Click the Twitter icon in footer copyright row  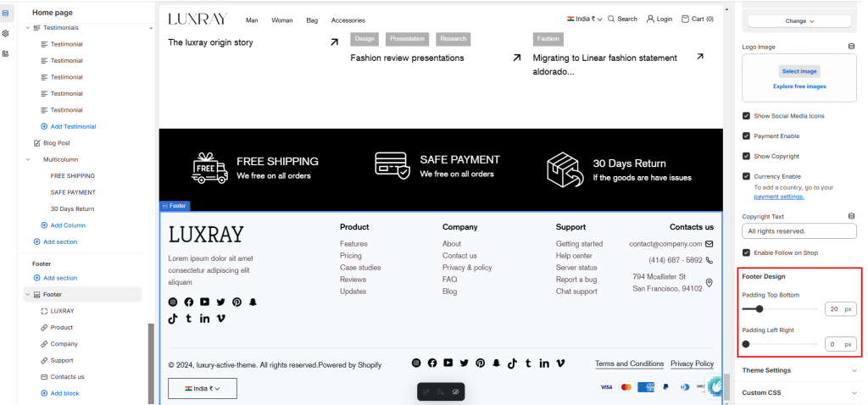coord(465,363)
